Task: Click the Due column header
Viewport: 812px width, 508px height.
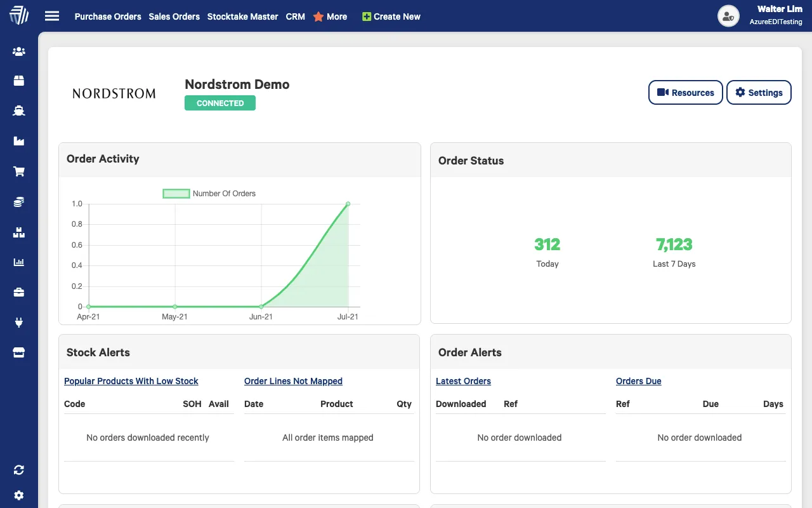Action: click(710, 404)
